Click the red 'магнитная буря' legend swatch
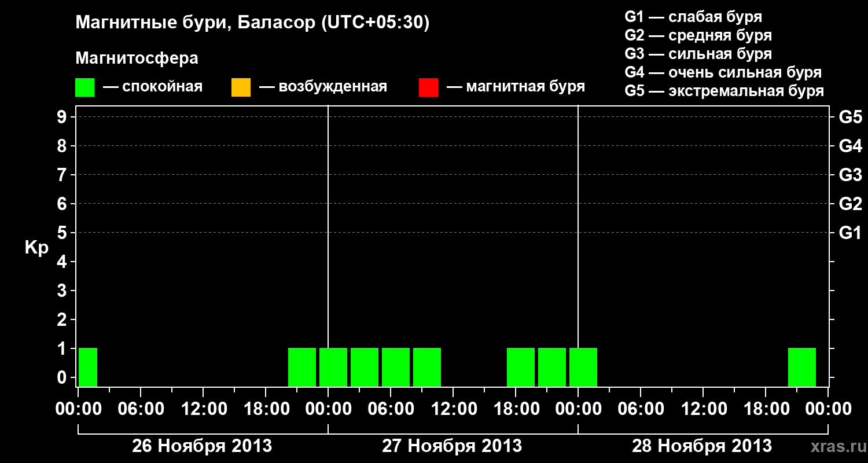Viewport: 868px width, 463px height. pos(428,87)
